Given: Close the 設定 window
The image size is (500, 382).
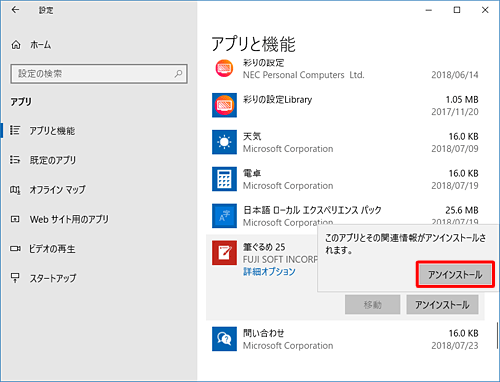Looking at the screenshot, I should (485, 10).
